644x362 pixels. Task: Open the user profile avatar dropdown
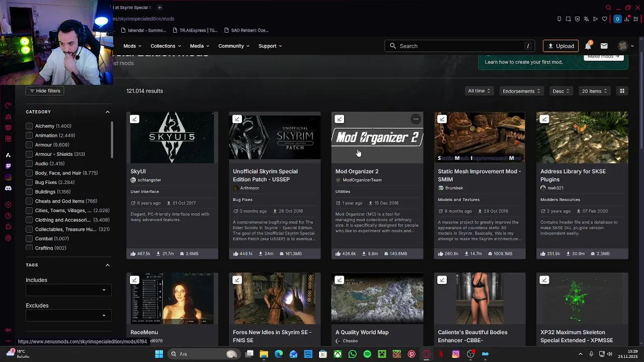626,46
